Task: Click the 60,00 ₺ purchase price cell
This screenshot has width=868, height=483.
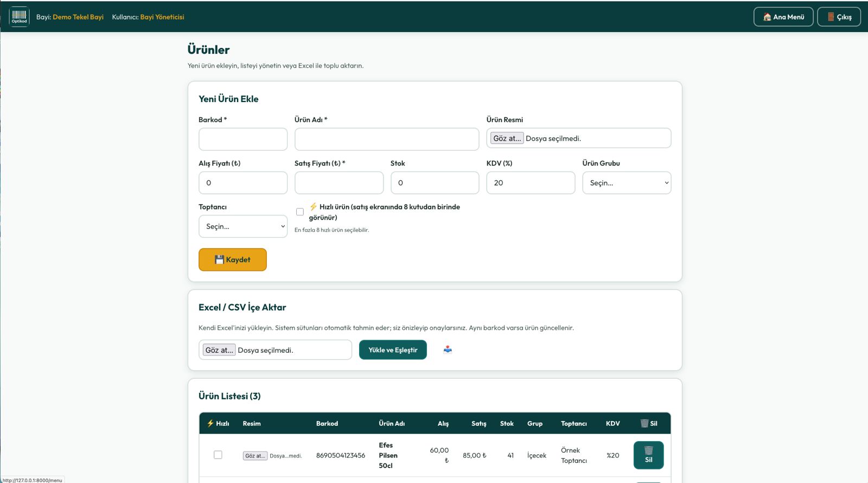Action: (x=439, y=455)
